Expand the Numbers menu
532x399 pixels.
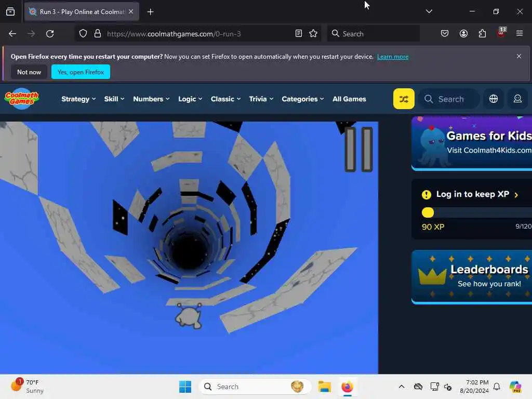coord(151,99)
